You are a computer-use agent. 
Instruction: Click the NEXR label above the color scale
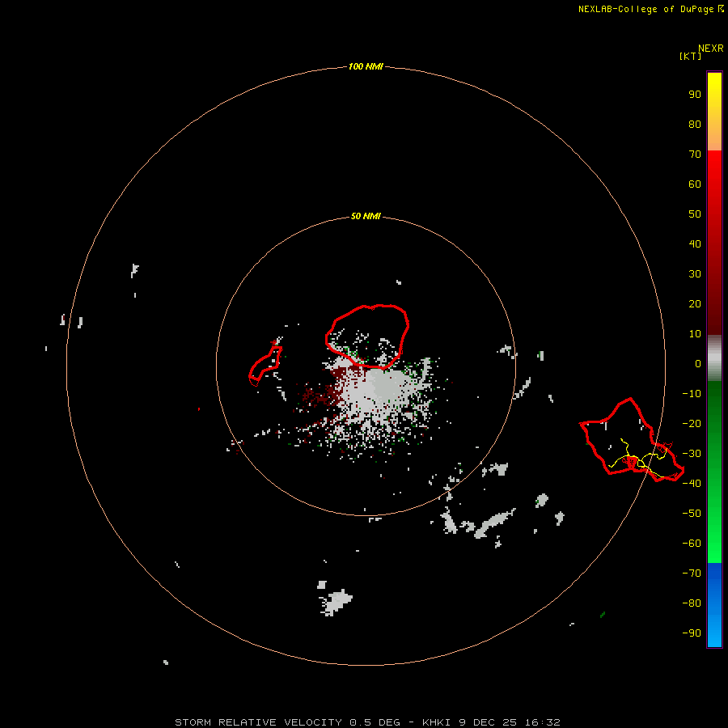click(x=711, y=49)
